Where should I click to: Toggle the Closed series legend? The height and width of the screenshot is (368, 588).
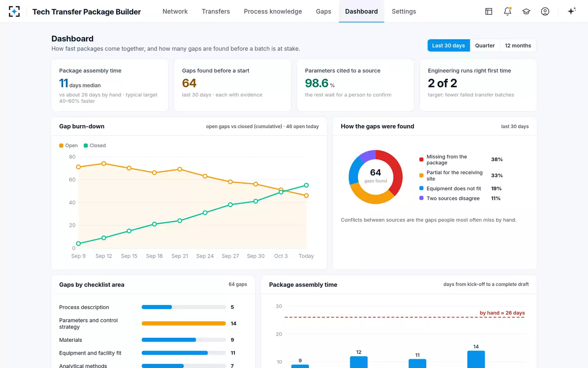(95, 146)
